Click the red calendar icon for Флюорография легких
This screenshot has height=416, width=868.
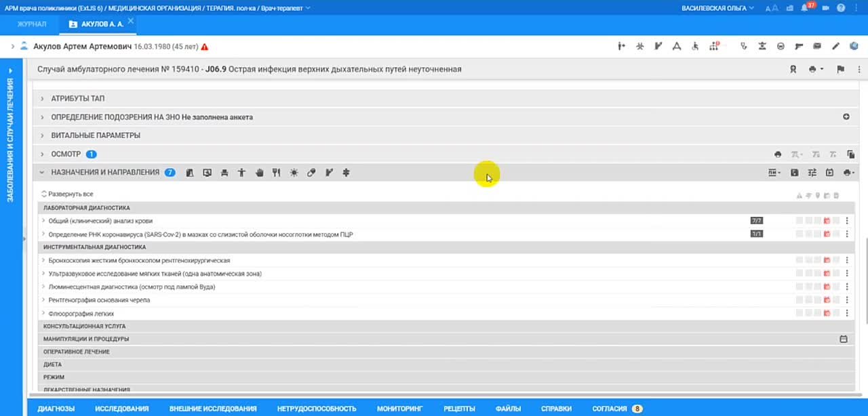pyautogui.click(x=827, y=314)
